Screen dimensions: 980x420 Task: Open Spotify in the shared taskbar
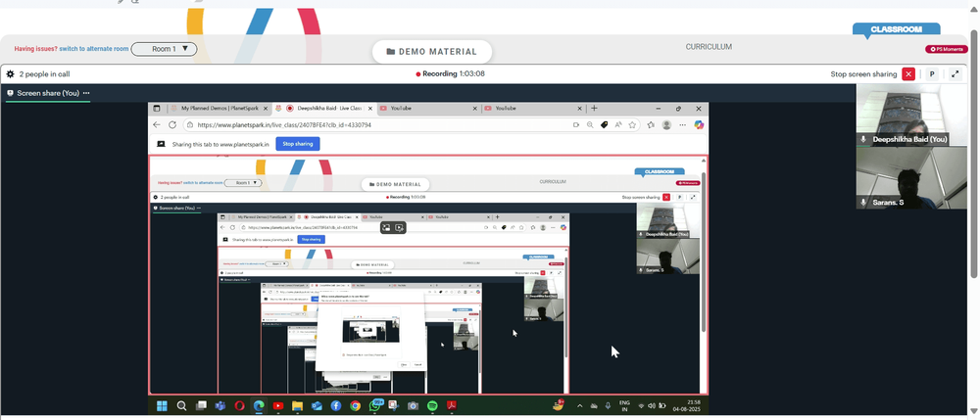pyautogui.click(x=432, y=405)
